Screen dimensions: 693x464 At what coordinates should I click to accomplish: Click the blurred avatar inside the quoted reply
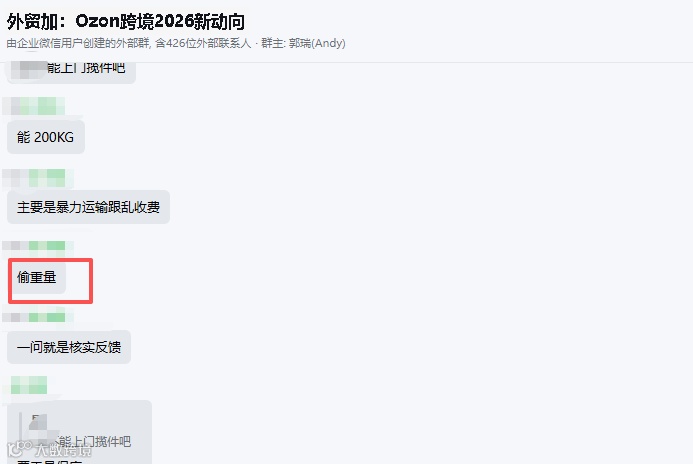coord(42,425)
